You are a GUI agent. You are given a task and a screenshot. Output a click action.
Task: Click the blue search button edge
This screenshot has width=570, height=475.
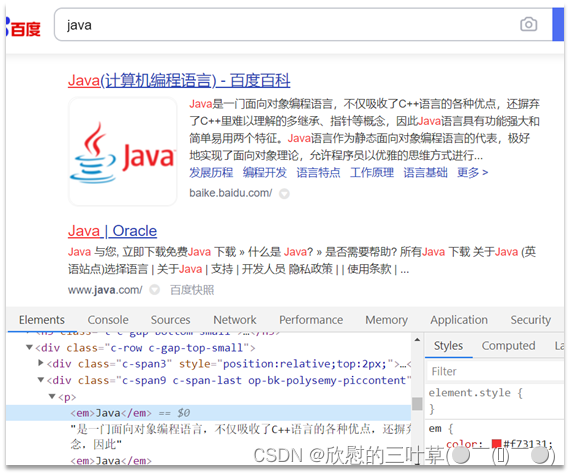[x=558, y=24]
